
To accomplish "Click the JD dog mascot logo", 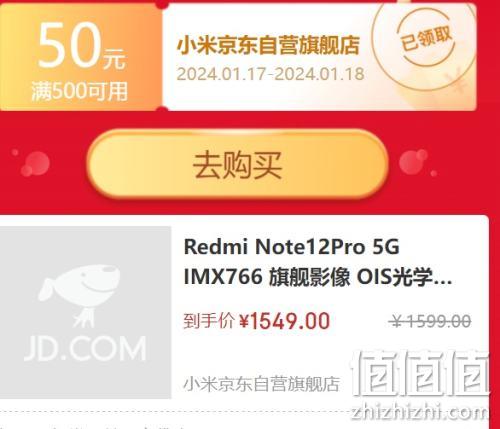I will click(x=81, y=295).
